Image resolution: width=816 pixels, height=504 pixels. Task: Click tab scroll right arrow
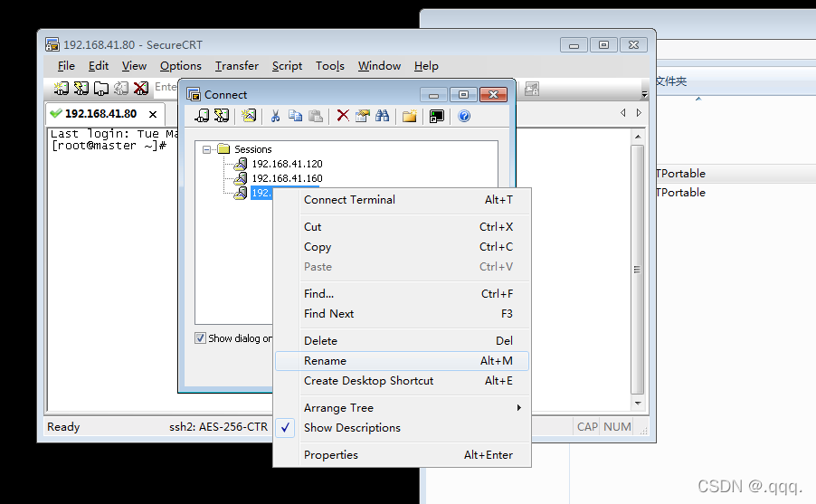639,112
